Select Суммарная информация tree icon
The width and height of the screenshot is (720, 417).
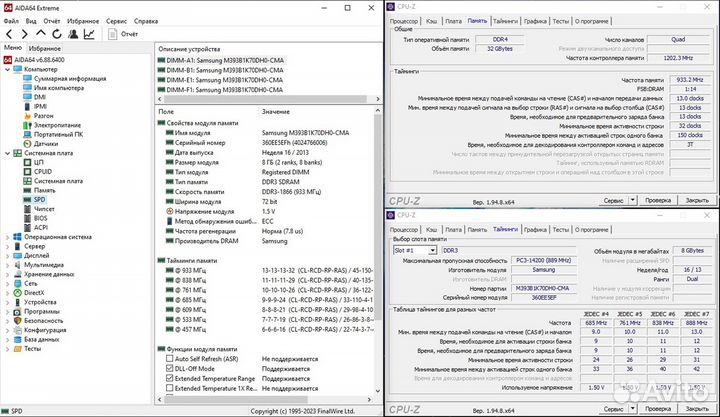tap(27, 79)
